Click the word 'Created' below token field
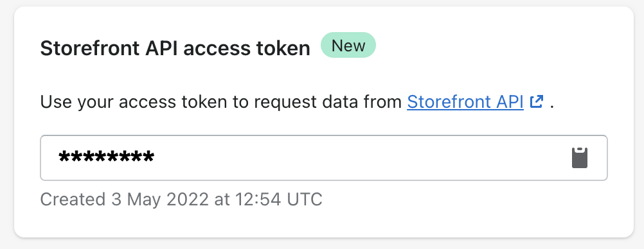Screen dimensions: 644x249 (x=73, y=200)
